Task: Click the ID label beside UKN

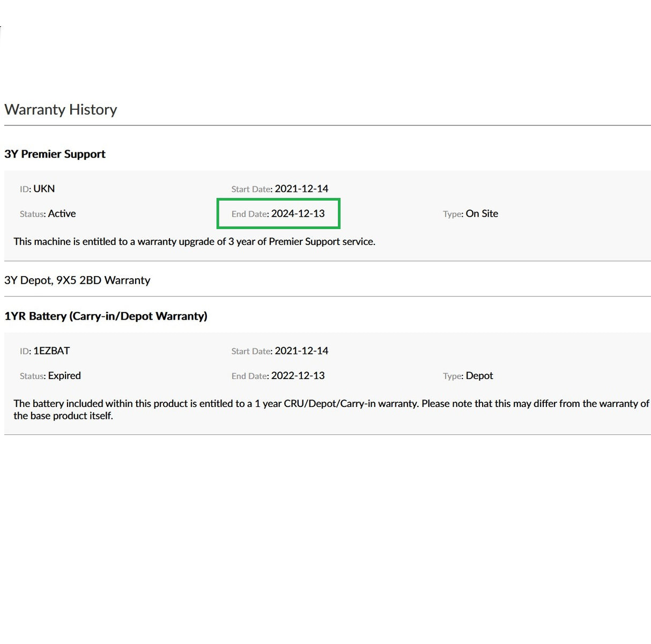Action: tap(25, 189)
